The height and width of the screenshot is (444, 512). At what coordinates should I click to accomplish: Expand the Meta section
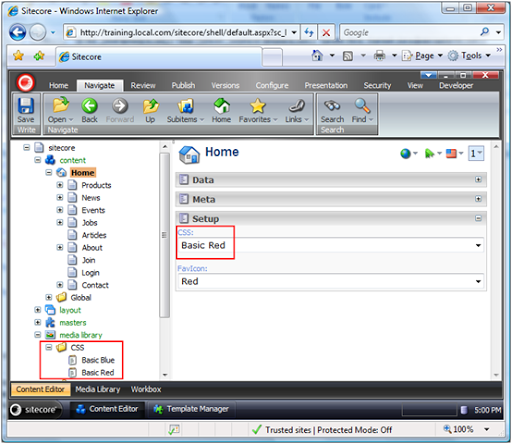point(478,199)
